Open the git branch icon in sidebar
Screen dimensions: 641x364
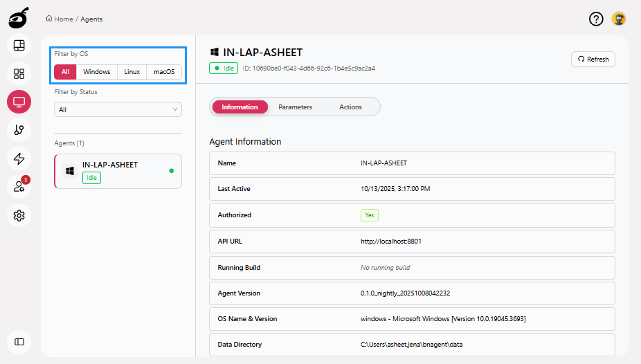(x=19, y=130)
